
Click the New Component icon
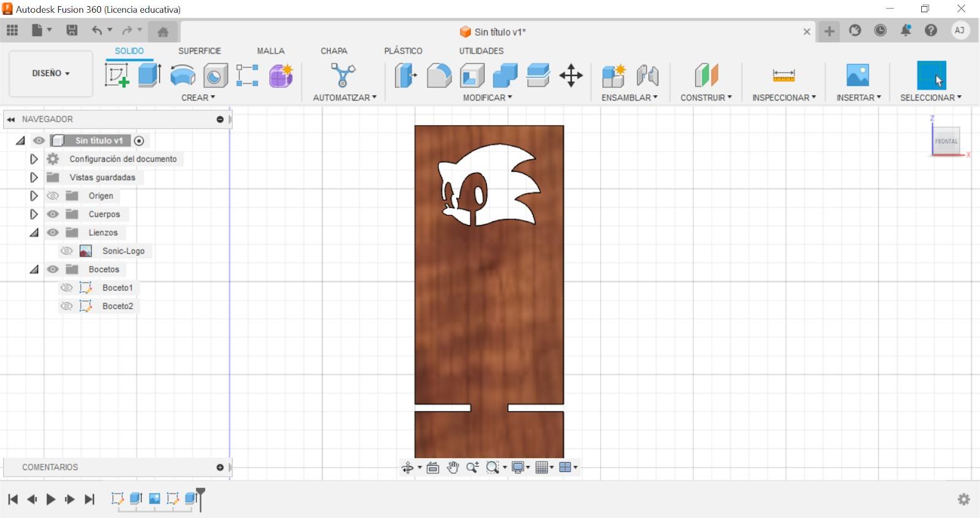(x=613, y=75)
